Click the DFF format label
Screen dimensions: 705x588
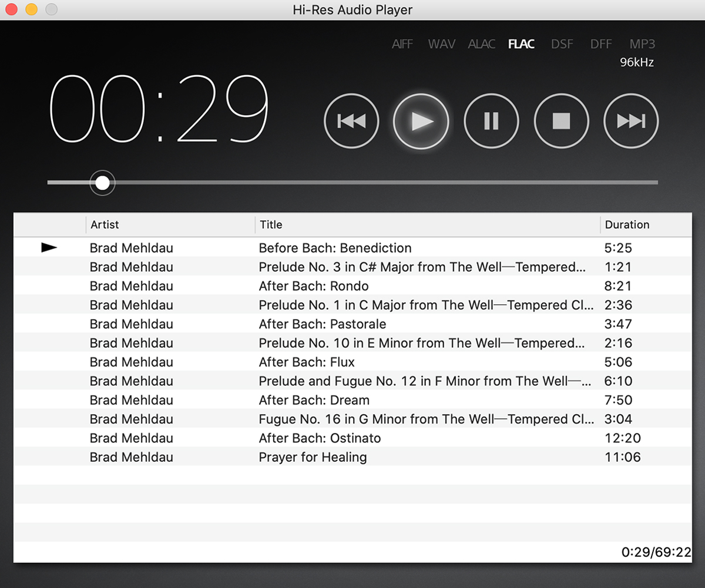pyautogui.click(x=601, y=44)
